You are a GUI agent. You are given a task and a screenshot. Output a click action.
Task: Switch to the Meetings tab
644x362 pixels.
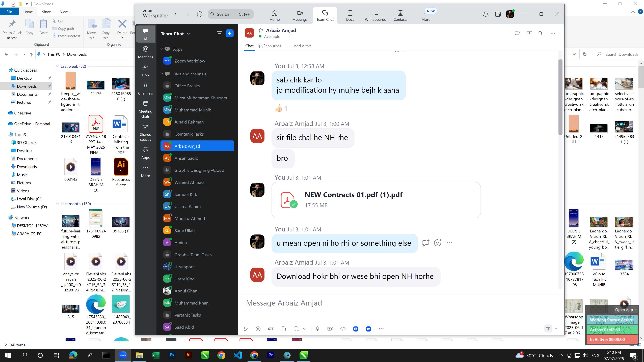tap(300, 16)
